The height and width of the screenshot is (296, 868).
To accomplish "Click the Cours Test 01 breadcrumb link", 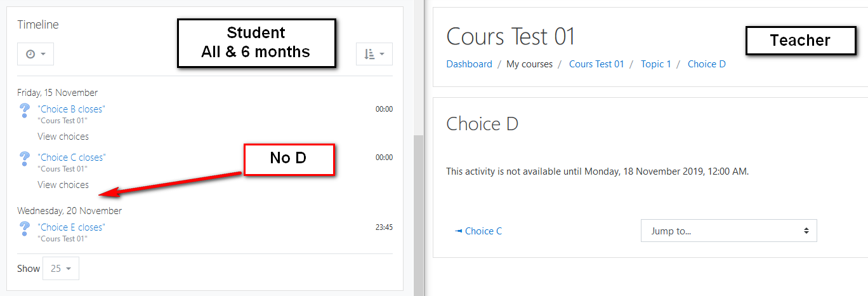I will click(x=596, y=64).
